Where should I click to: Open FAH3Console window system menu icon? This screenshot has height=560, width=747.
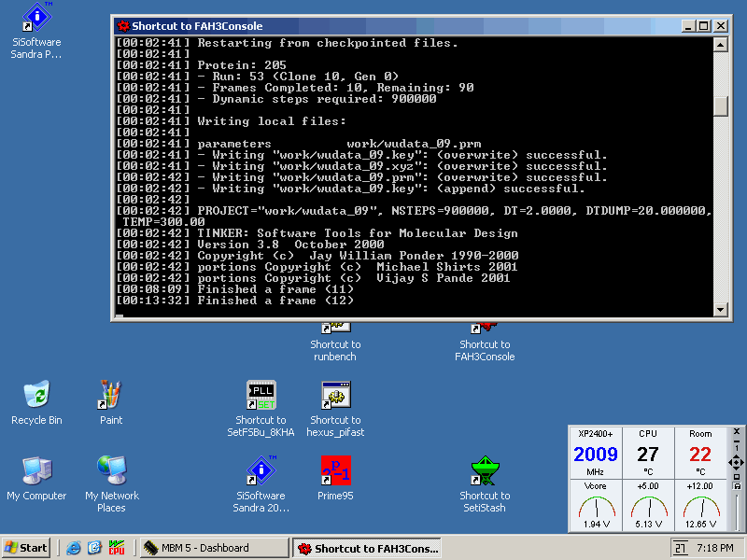pyautogui.click(x=121, y=26)
